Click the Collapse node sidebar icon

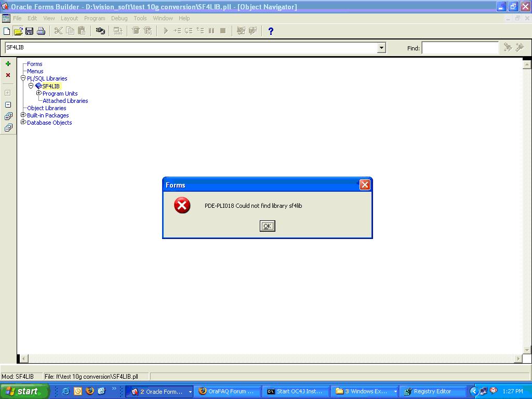8,105
